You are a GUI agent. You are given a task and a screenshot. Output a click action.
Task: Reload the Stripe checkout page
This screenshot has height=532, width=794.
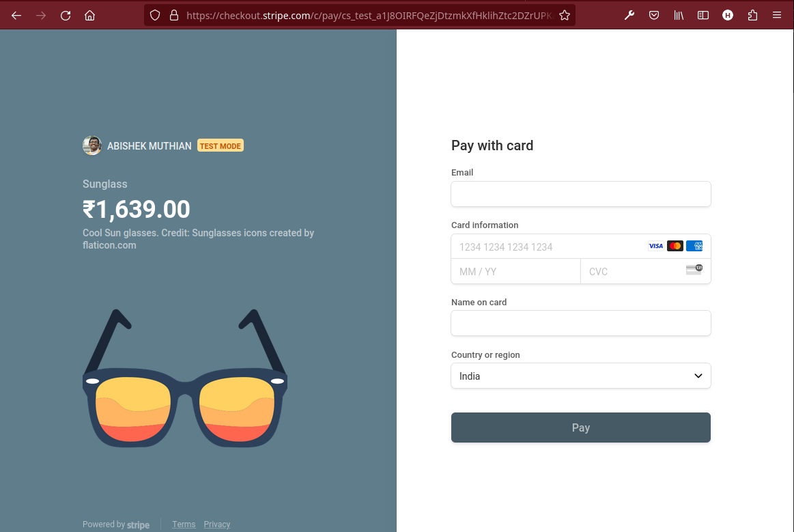(x=65, y=14)
